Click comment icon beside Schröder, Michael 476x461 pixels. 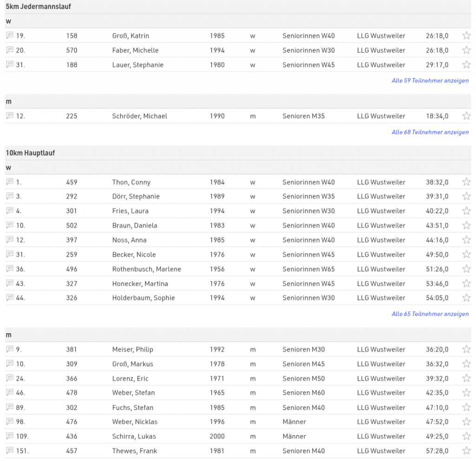(10, 116)
